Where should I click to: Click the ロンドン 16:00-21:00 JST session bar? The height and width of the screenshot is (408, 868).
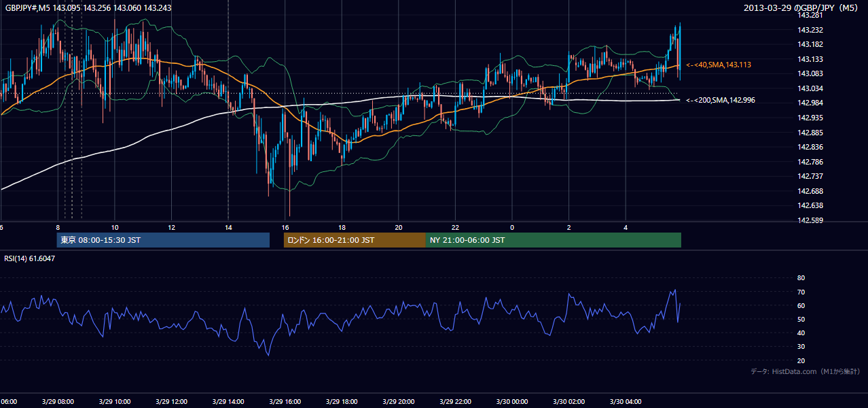coord(355,240)
